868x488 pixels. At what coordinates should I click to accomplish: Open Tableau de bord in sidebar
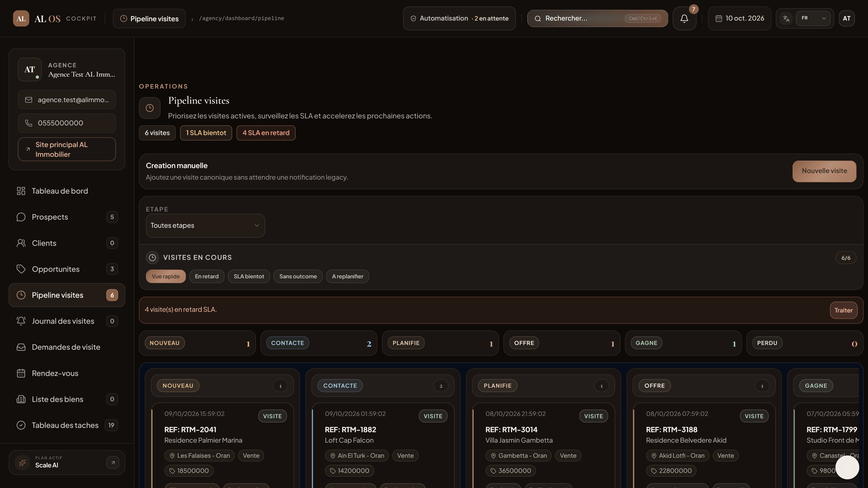pos(67,191)
